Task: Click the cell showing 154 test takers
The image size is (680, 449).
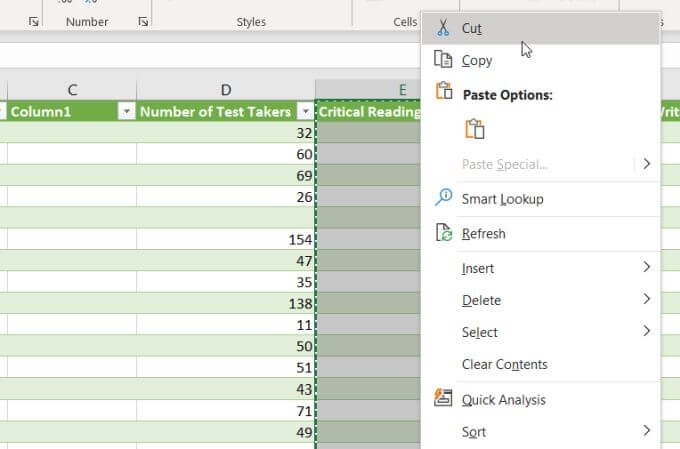Action: point(226,240)
